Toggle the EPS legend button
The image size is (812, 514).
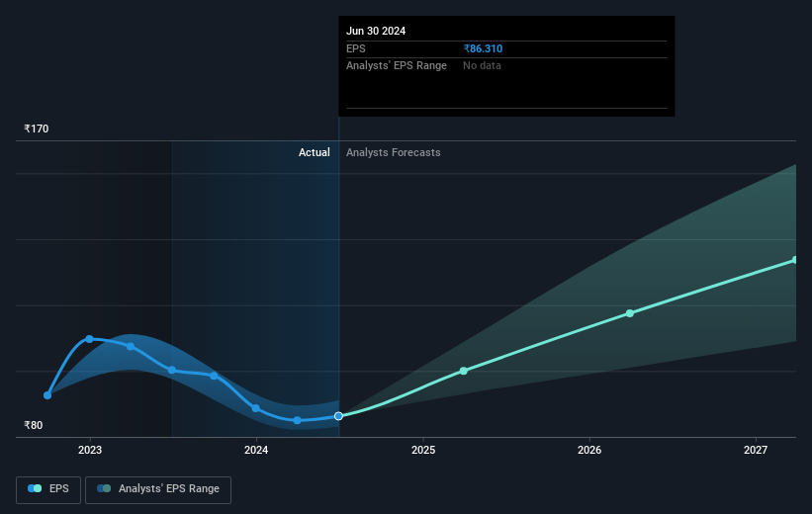48,489
